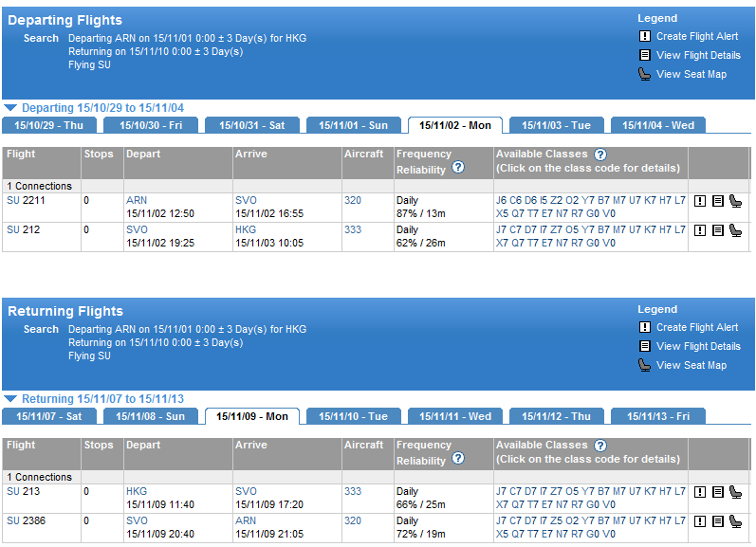Click help icon next to Frequency Reliability in departing table
Viewport: 756px width, 547px height.
[x=458, y=168]
